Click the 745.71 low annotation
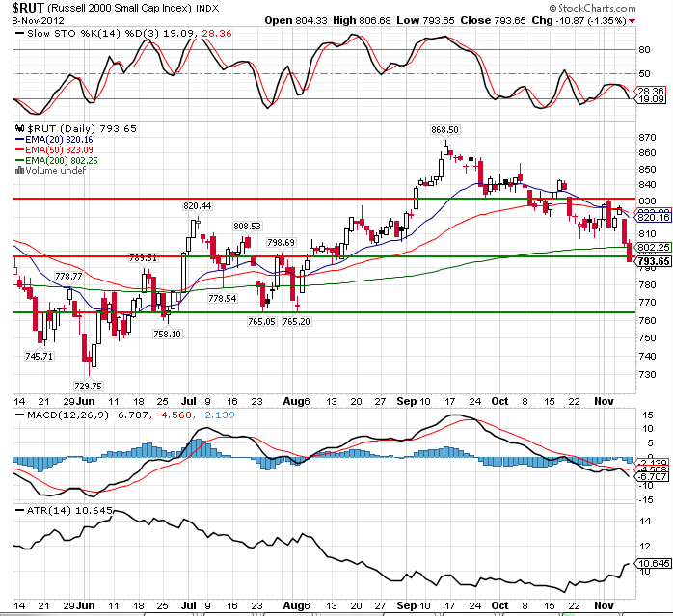Screen dimensions: 673x616 coord(39,357)
